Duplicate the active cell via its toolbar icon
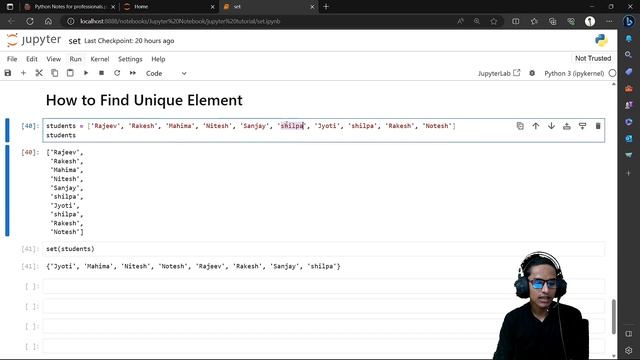The image size is (640, 360). [x=520, y=126]
